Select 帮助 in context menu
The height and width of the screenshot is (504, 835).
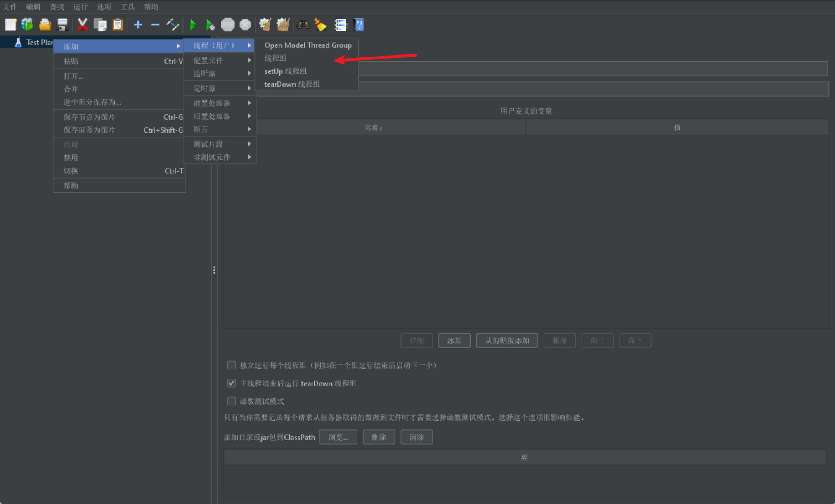[119, 186]
